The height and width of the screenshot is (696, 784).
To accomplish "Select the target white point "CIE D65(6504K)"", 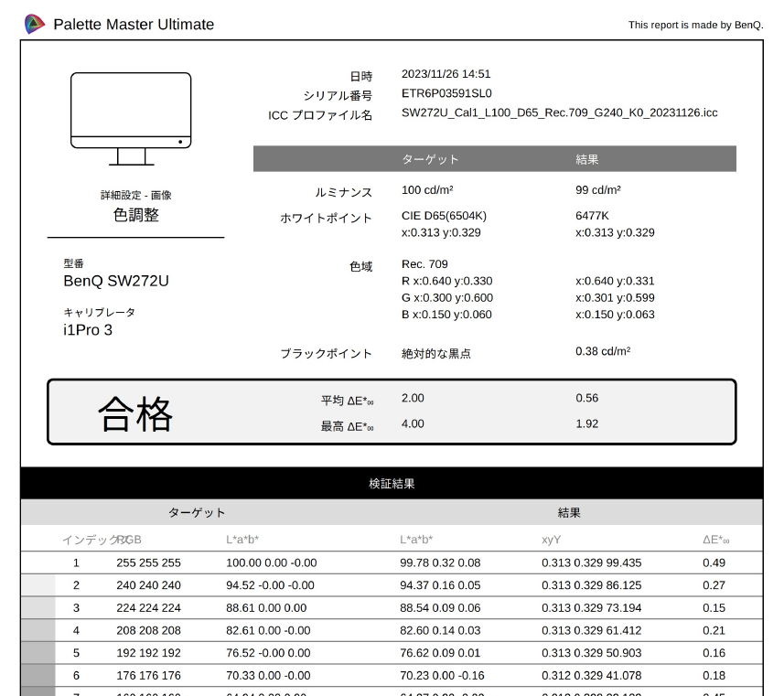I will click(x=444, y=216).
